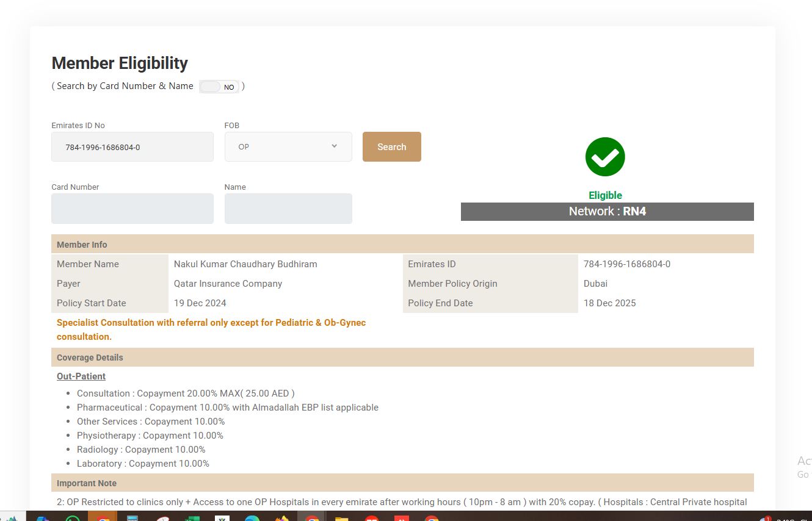
Task: Click the Card Number text field
Action: click(x=132, y=209)
